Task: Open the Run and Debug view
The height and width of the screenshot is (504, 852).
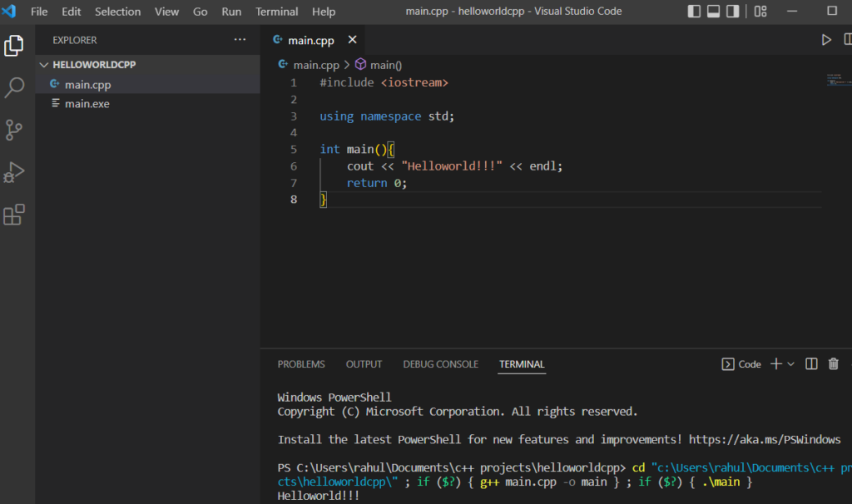Action: point(14,172)
